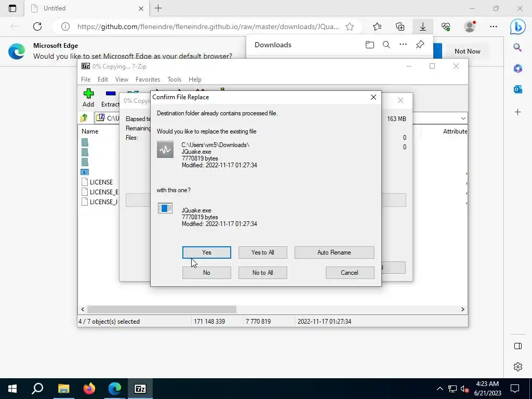Image resolution: width=532 pixels, height=399 pixels.
Task: Open the 7-Zip File menu
Action: tap(86, 79)
